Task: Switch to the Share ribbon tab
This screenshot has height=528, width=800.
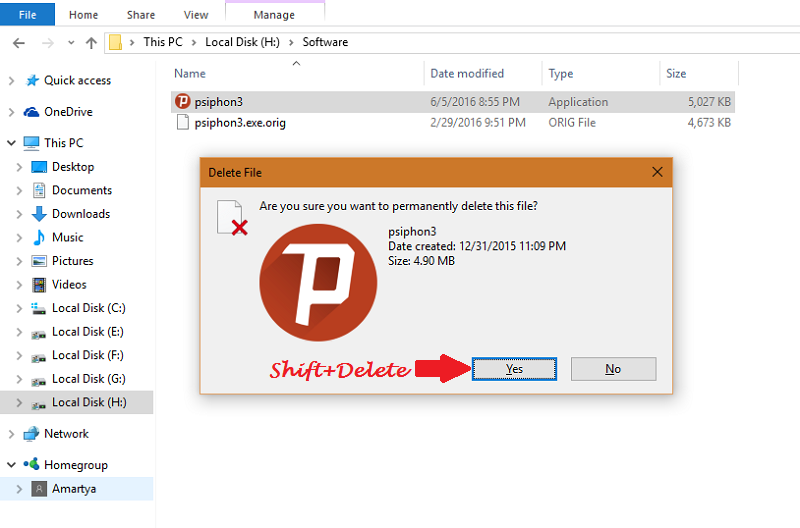Action: click(x=141, y=15)
